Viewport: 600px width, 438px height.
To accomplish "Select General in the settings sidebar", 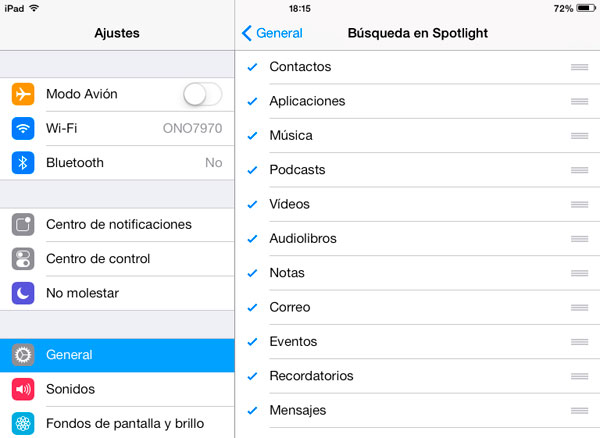I will [x=117, y=355].
